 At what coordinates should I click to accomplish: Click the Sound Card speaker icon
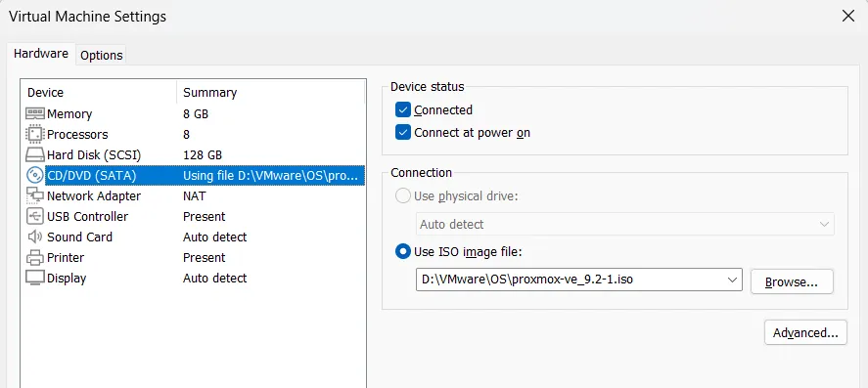pyautogui.click(x=35, y=237)
